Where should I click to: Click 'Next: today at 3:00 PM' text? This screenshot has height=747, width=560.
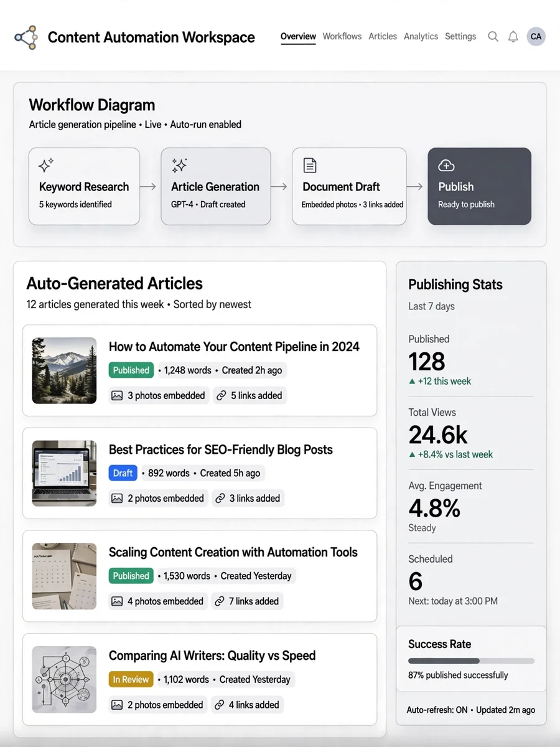pyautogui.click(x=453, y=601)
